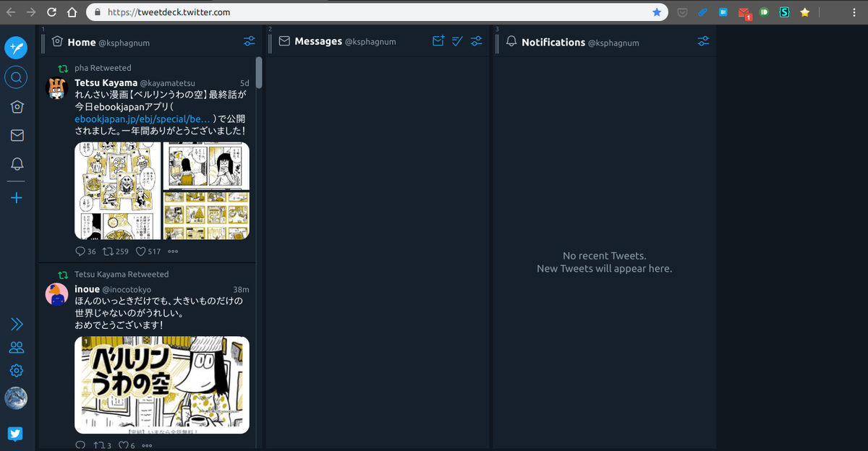Compose a new Tweet from the sidebar
The image size is (868, 451).
[x=16, y=47]
